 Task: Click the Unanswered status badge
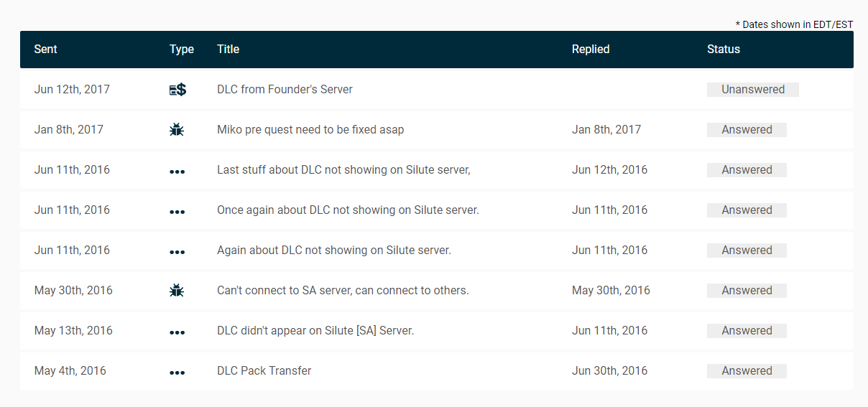tap(752, 90)
